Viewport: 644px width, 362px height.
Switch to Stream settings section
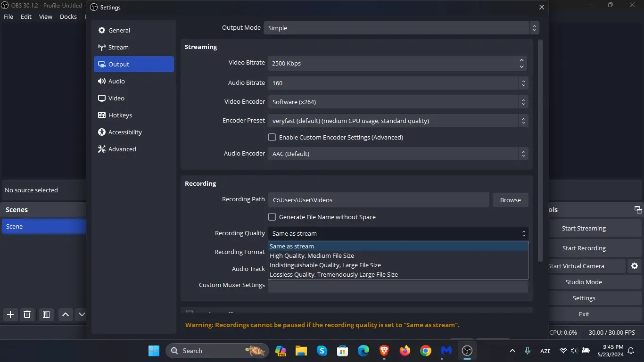134,47
